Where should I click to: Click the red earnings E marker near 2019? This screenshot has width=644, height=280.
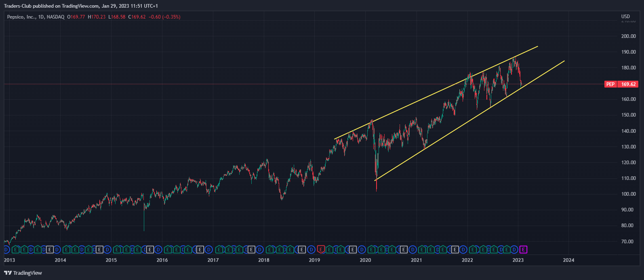click(x=321, y=249)
